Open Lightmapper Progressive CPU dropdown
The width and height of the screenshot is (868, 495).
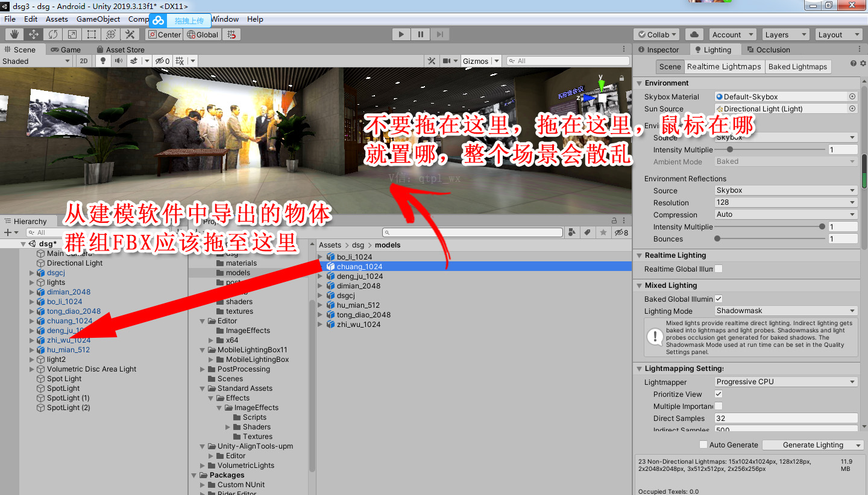click(x=786, y=382)
